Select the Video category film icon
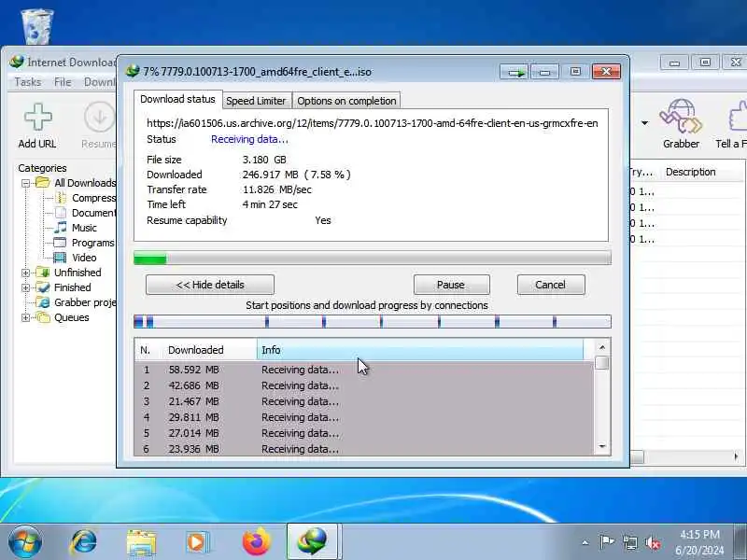The width and height of the screenshot is (747, 560). coord(60,258)
